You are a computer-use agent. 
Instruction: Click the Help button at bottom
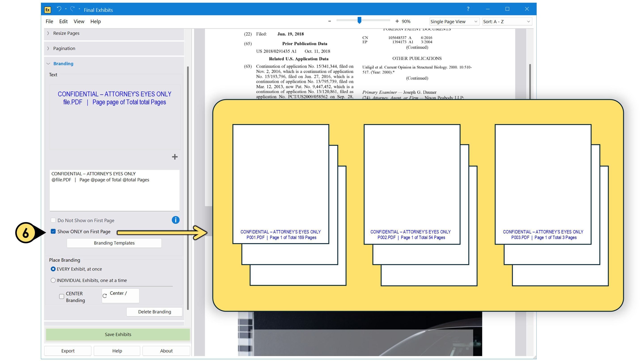point(117,351)
